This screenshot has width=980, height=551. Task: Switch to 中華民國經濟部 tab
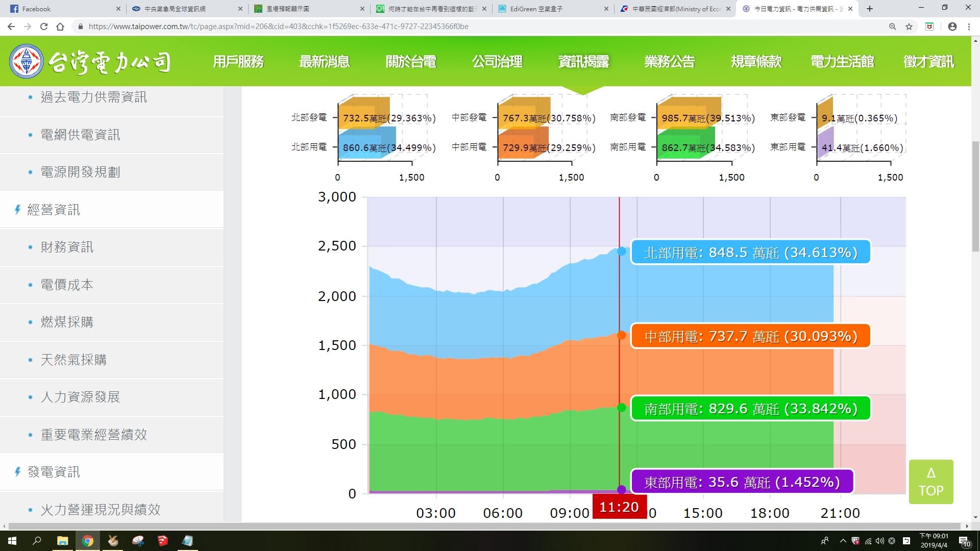tap(675, 9)
